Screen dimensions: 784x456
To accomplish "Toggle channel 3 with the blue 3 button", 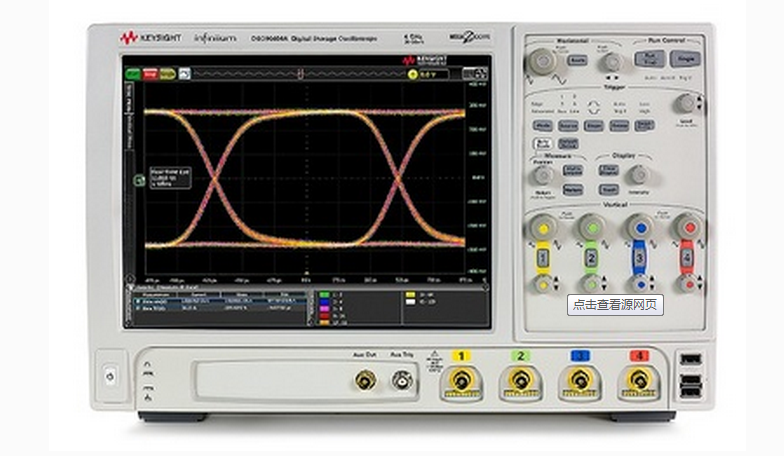I will [x=639, y=258].
